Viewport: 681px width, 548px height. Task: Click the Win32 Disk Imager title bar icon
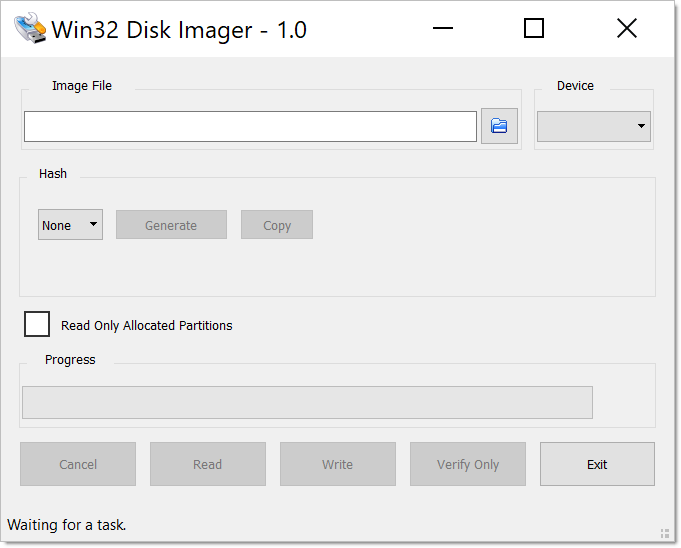(30, 29)
